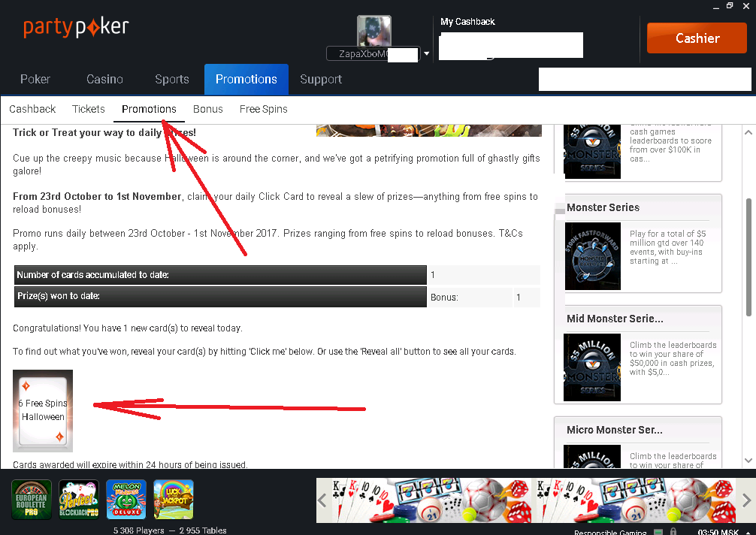Click the Mid Monster leaderboards description text
The height and width of the screenshot is (535, 756).
click(x=673, y=358)
